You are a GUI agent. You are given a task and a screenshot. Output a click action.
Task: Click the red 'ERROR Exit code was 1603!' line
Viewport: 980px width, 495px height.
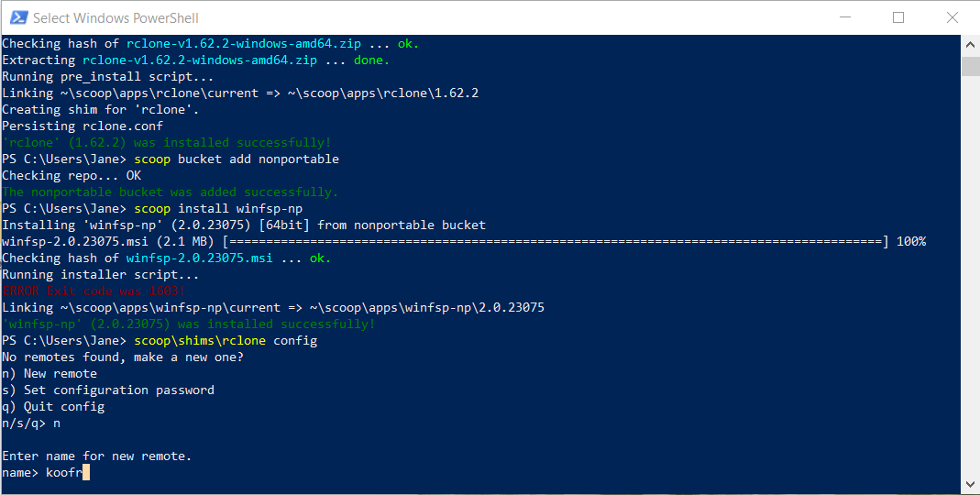94,291
